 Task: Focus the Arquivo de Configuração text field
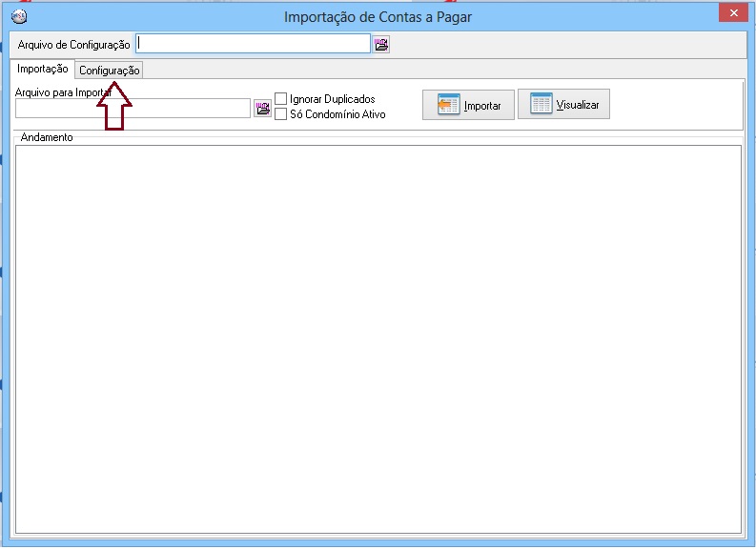253,44
